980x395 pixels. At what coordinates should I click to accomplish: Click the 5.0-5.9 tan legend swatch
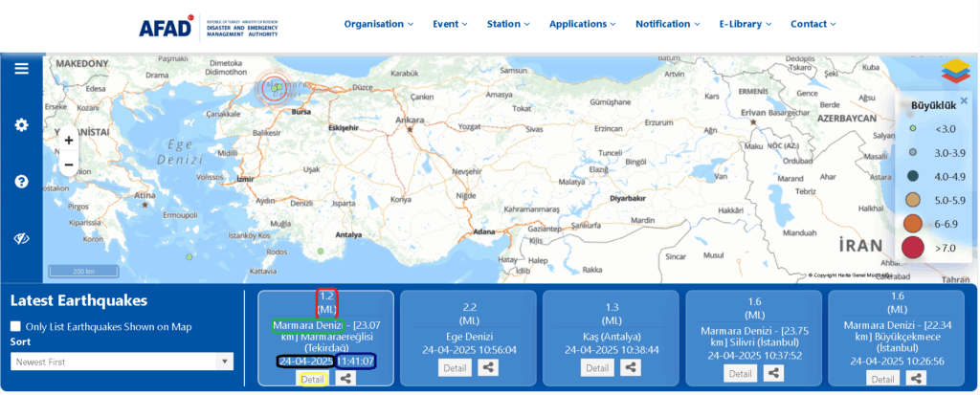[912, 199]
